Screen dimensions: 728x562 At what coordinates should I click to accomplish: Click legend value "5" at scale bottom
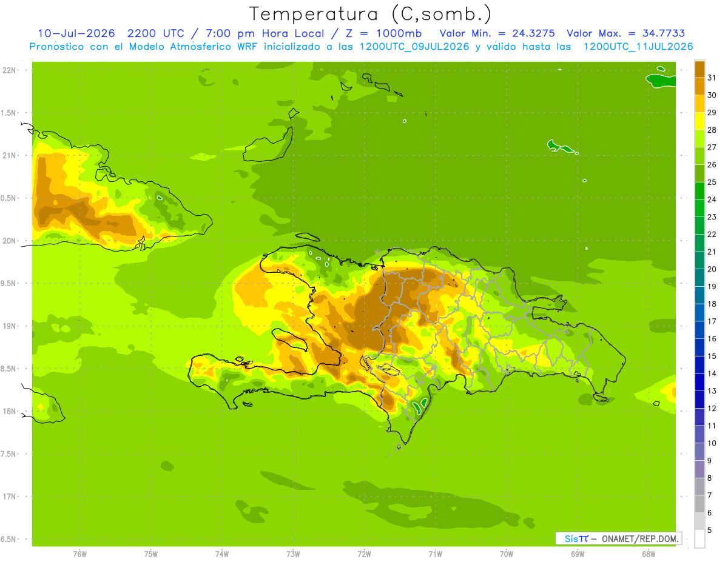coord(710,530)
